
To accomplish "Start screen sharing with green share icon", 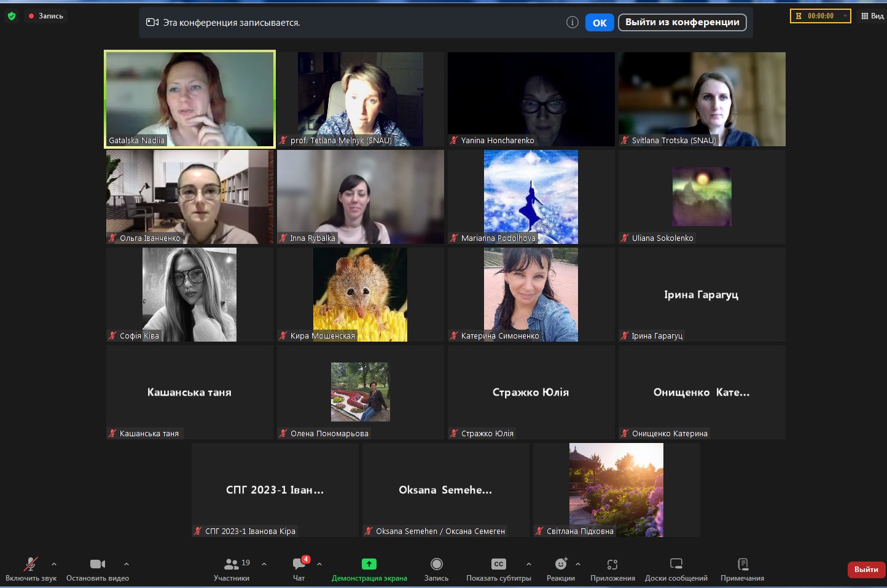I will click(x=369, y=564).
